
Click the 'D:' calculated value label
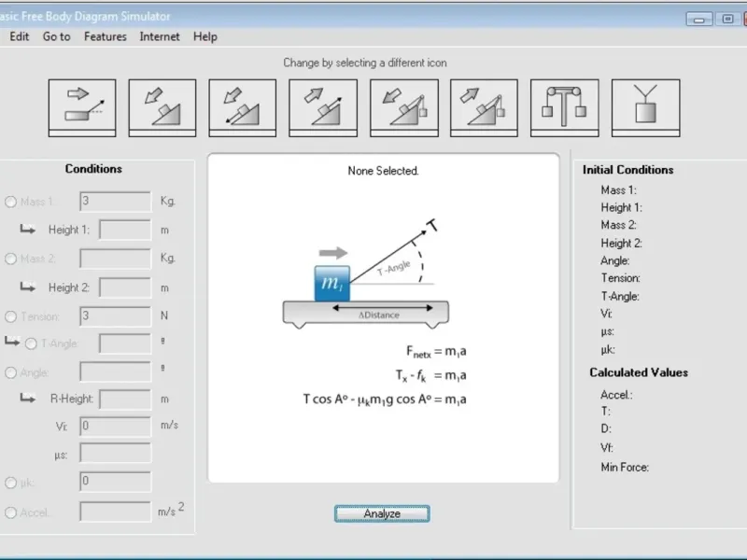pos(605,428)
